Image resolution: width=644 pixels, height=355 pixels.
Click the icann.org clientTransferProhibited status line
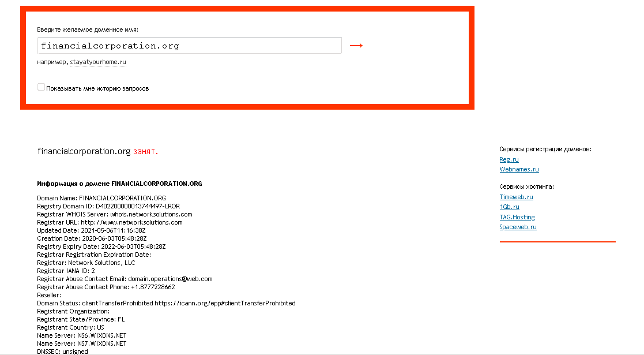point(166,303)
